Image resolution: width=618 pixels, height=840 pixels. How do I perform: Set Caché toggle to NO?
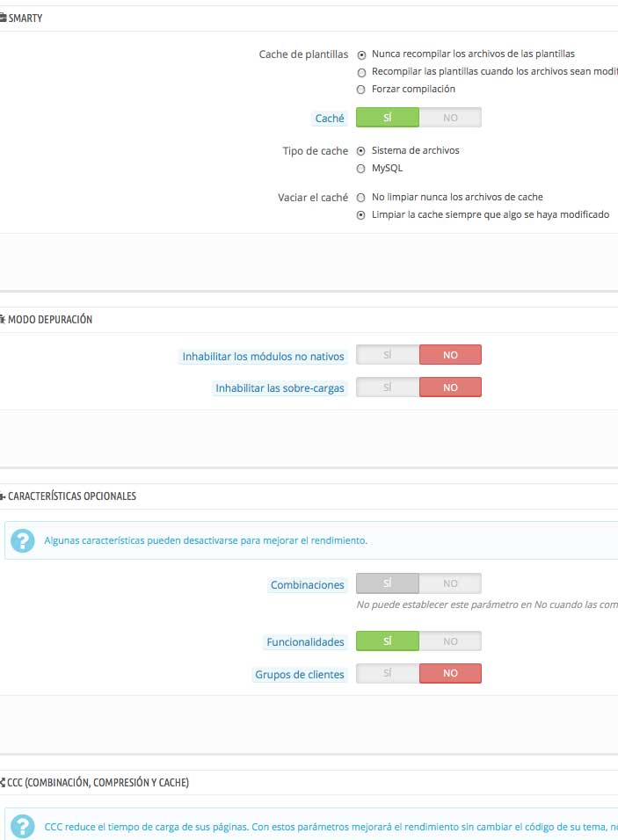tap(450, 118)
